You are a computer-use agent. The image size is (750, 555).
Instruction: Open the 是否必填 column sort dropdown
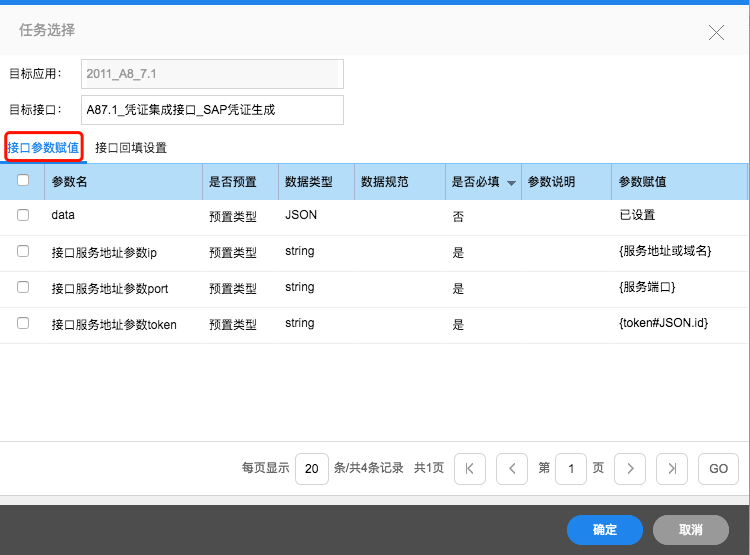click(511, 183)
